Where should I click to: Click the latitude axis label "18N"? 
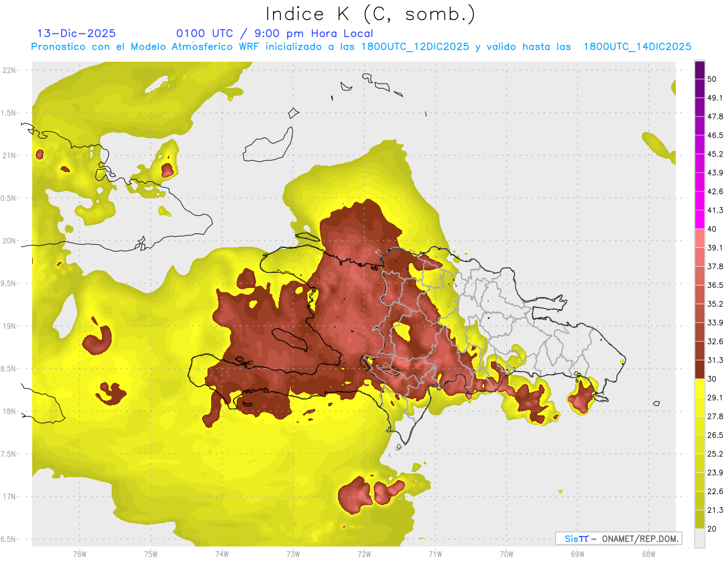[x=10, y=412]
